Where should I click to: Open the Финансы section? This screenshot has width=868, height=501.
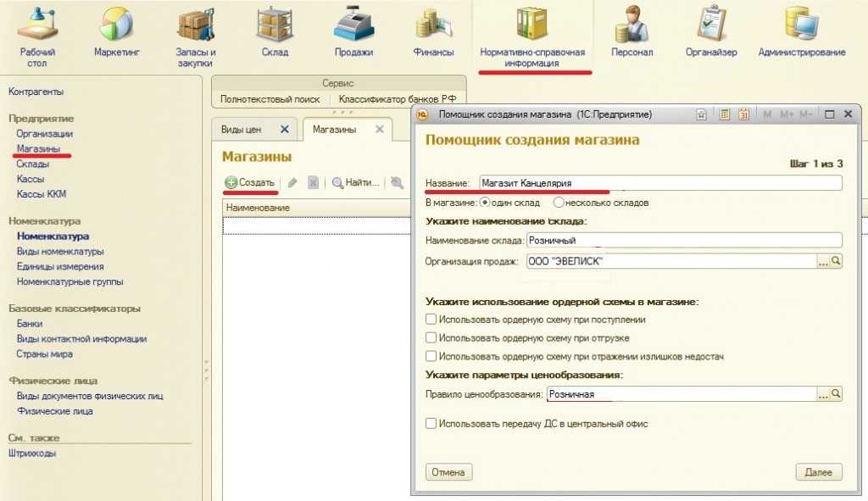click(434, 33)
